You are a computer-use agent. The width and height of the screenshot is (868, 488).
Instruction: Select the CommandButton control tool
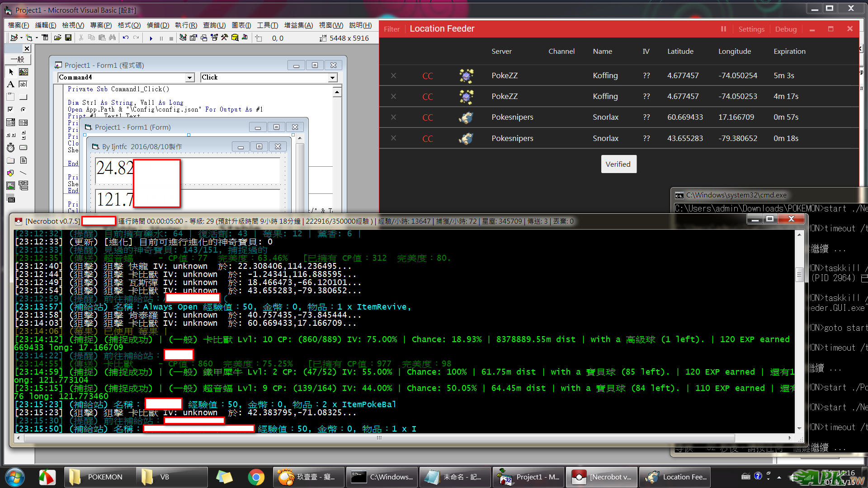[x=24, y=97]
